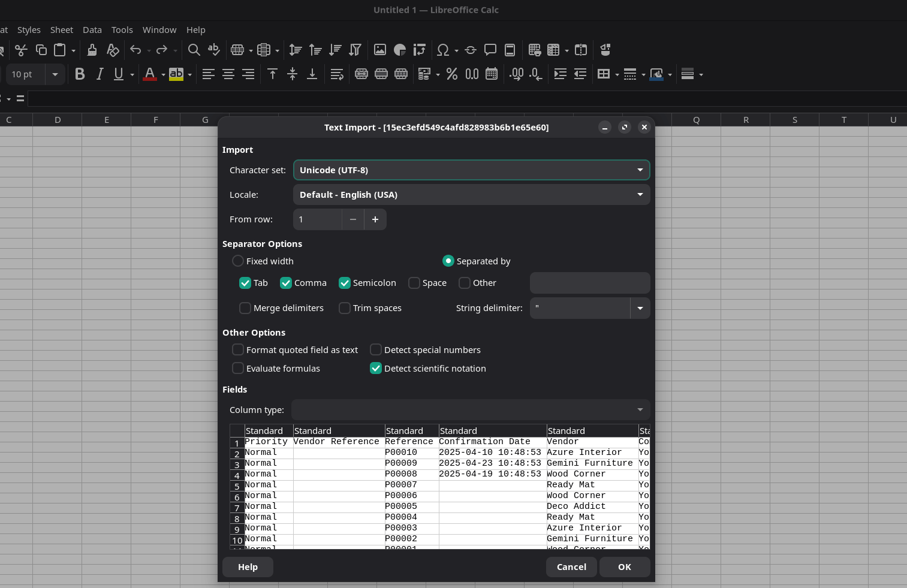Enable AutoFilter on the data

tap(355, 50)
